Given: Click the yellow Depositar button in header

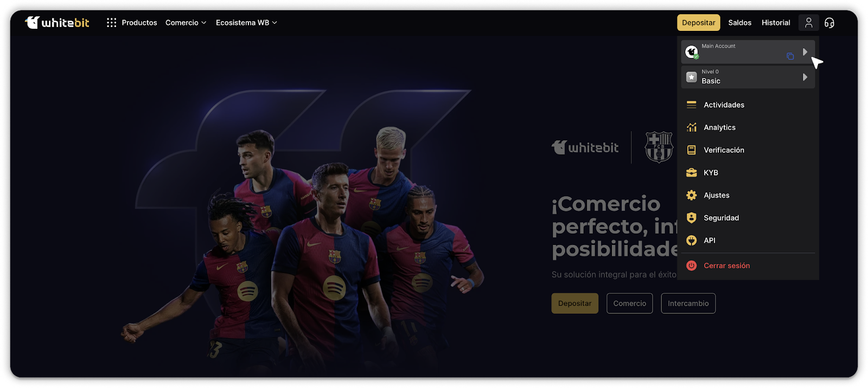Looking at the screenshot, I should click(698, 22).
